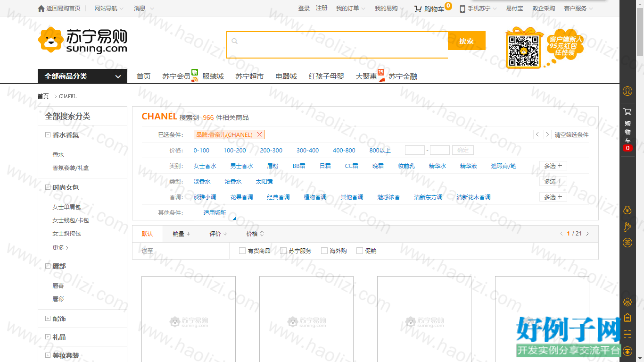Screen dimensions: 644x362
Task: Open the 服装城 nav item
Action: pos(213,76)
